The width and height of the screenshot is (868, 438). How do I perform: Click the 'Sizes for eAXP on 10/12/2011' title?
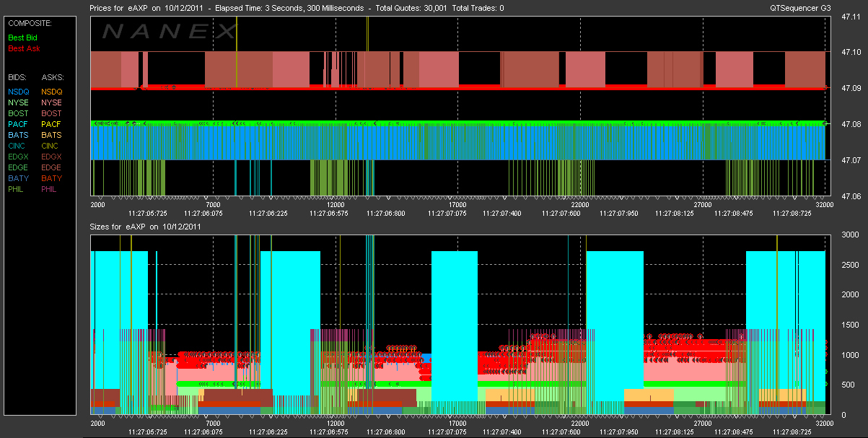click(145, 227)
